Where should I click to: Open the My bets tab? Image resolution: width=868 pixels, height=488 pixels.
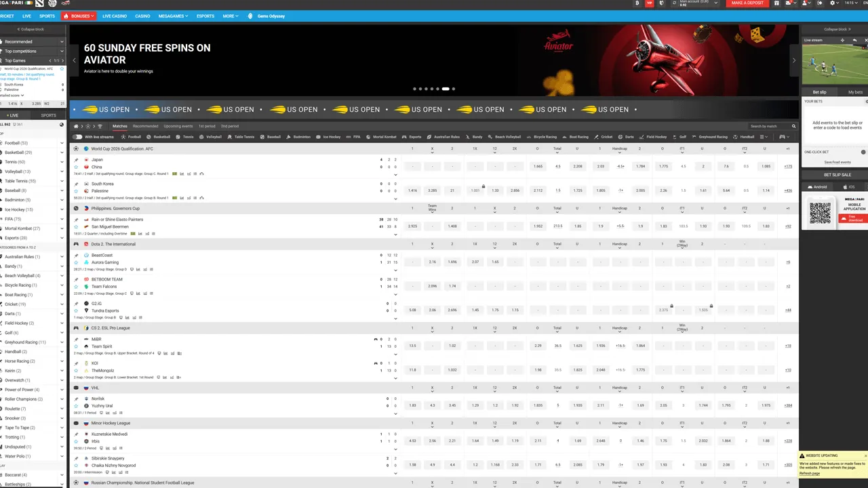pyautogui.click(x=855, y=92)
